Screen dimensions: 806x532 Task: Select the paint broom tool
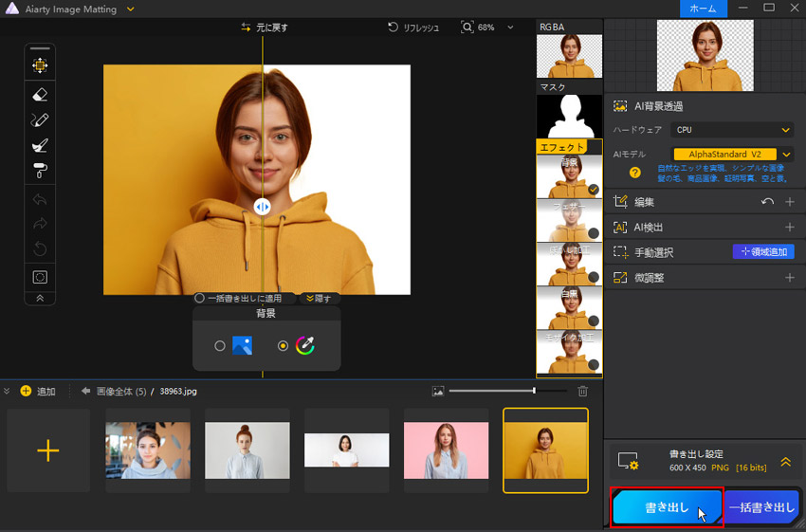pos(40,145)
